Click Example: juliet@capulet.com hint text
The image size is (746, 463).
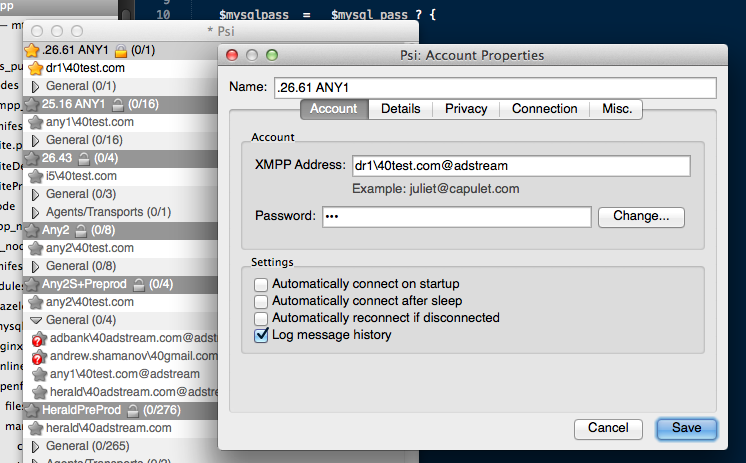click(435, 189)
